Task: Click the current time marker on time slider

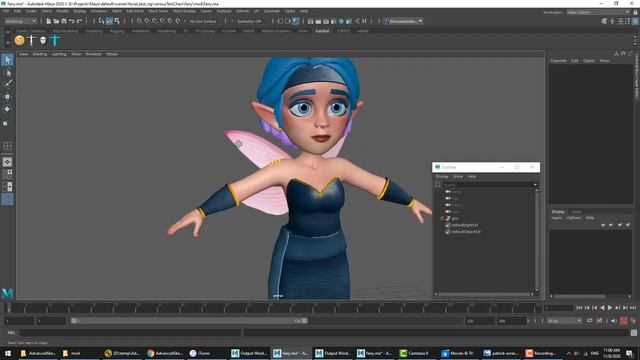Action: [x=9, y=308]
